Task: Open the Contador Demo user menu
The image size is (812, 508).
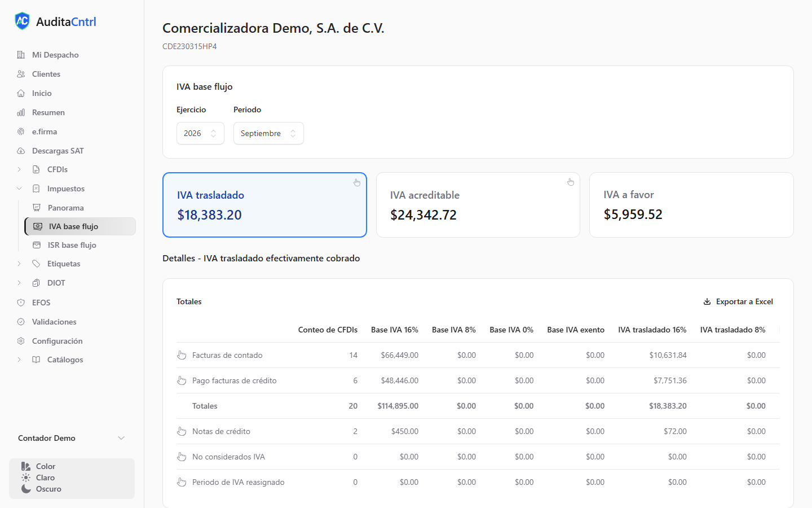Action: click(x=72, y=438)
